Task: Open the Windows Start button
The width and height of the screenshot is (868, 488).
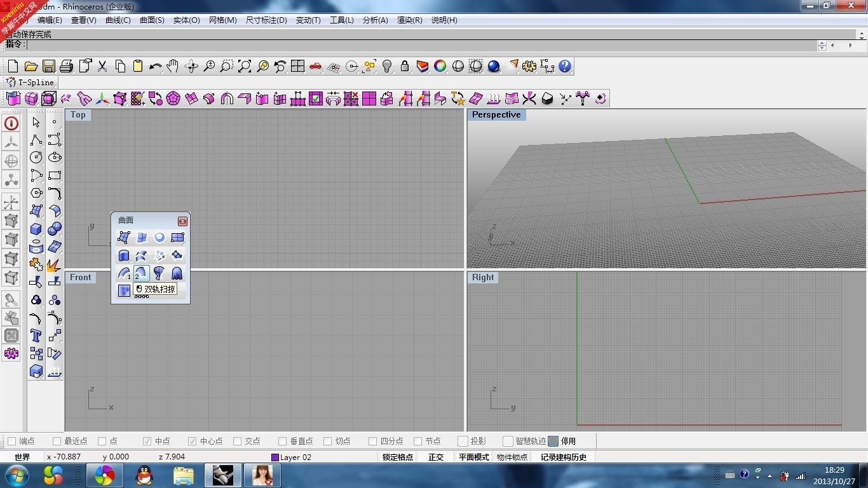Action: [x=17, y=475]
